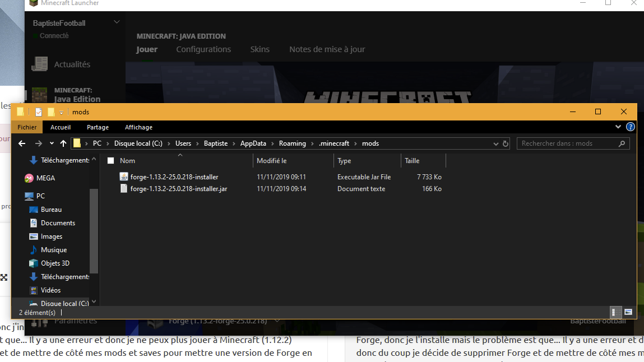Click the search box for mods folder
644x362 pixels.
[x=568, y=143]
